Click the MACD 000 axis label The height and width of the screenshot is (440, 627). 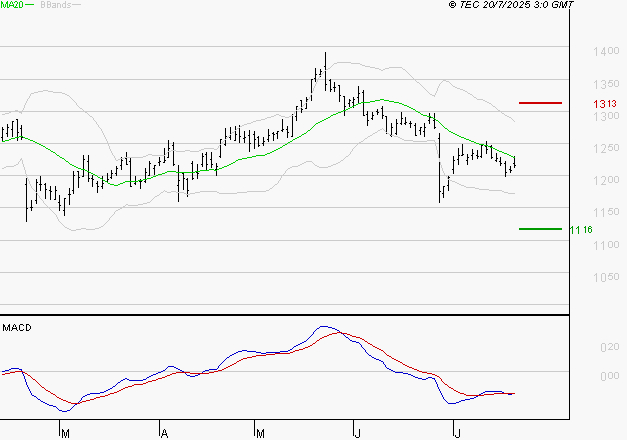click(x=609, y=376)
